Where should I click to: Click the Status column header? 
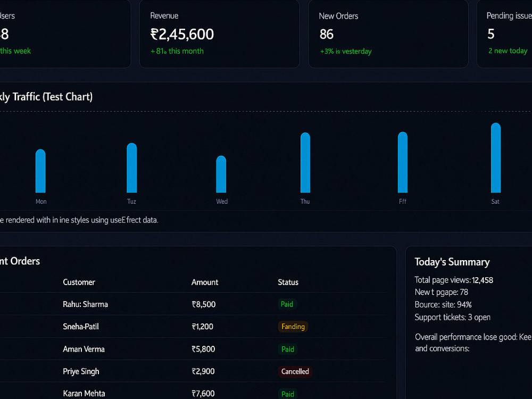(288, 282)
